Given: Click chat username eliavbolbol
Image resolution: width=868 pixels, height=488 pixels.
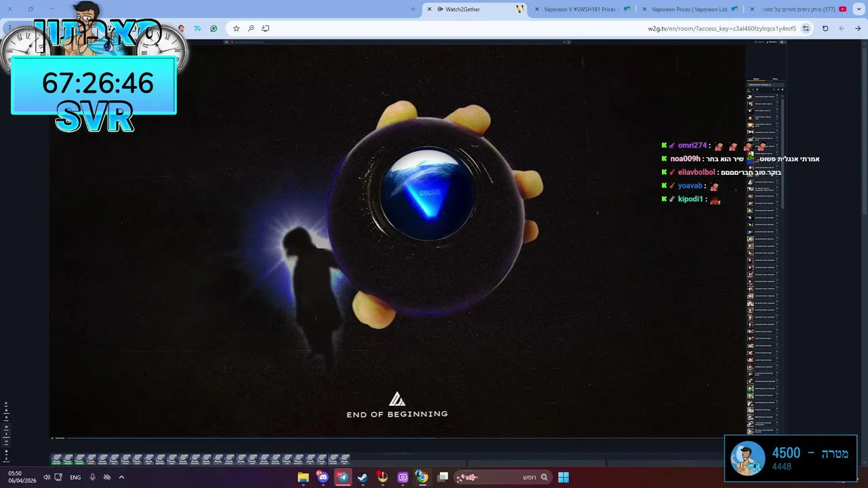Looking at the screenshot, I should point(696,172).
